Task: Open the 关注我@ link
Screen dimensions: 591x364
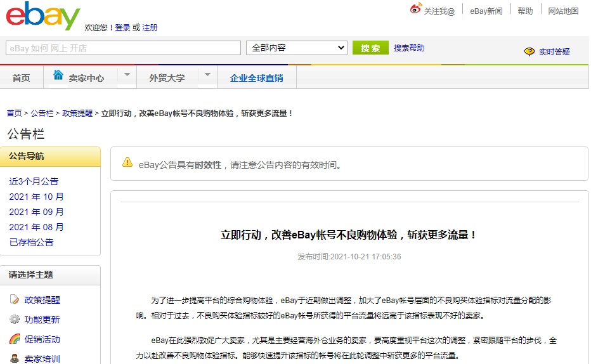Action: [x=439, y=11]
